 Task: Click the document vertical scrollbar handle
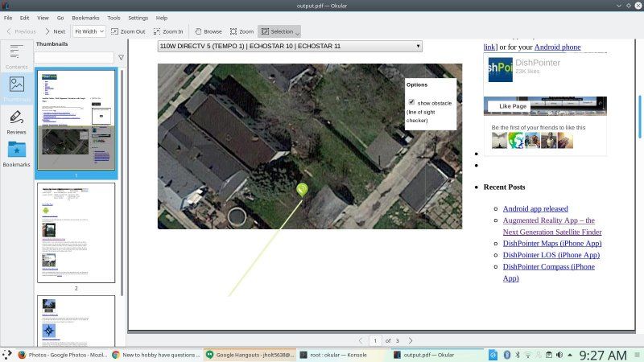pyautogui.click(x=639, y=117)
